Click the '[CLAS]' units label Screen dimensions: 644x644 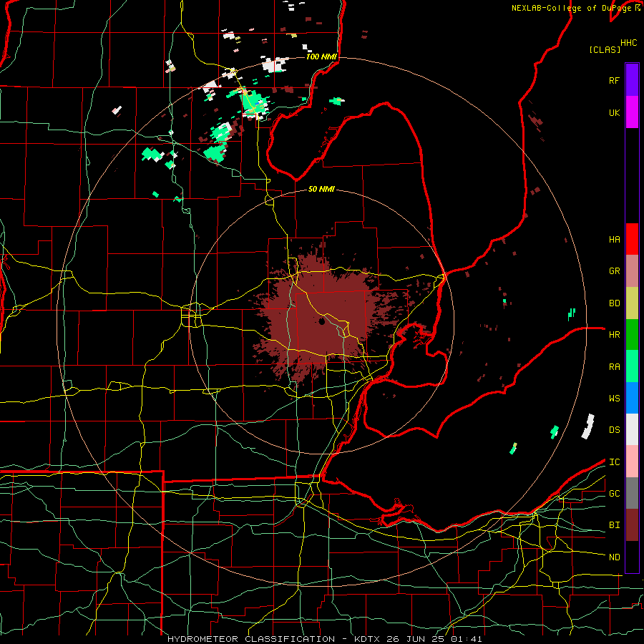(605, 50)
